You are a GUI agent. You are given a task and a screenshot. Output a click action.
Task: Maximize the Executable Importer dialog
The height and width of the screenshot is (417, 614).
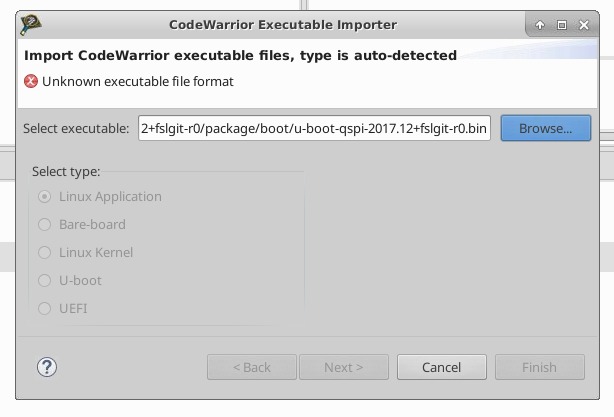point(562,24)
